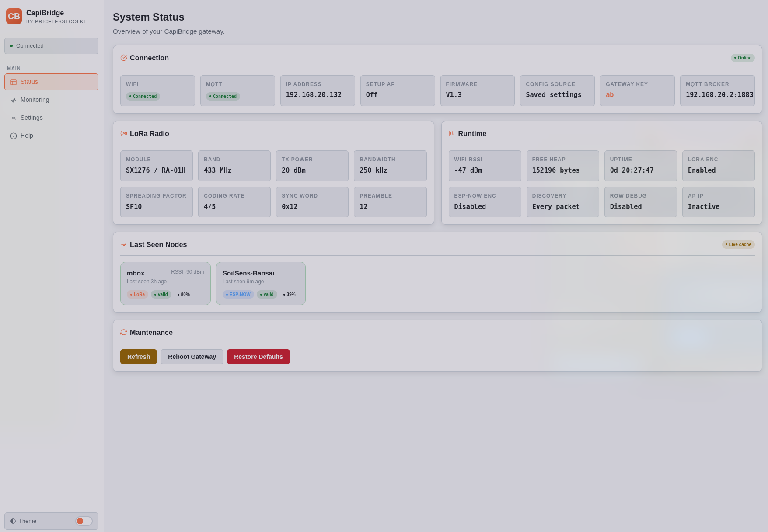Click the Connection section check icon

(x=124, y=58)
